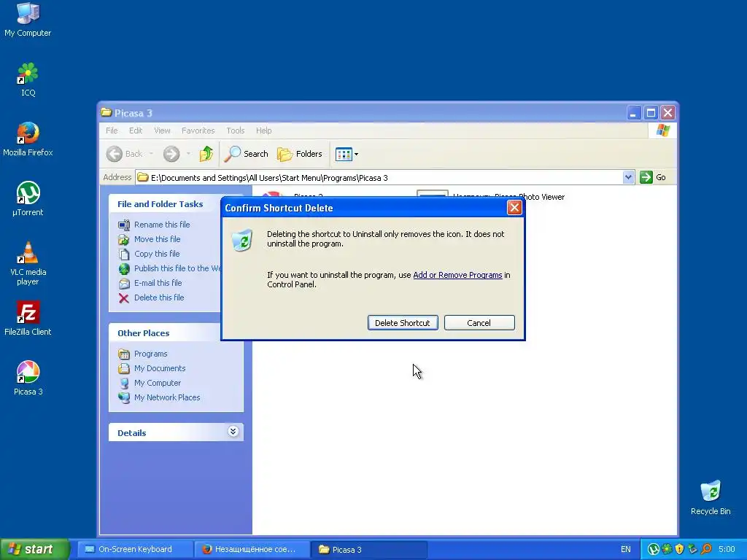The height and width of the screenshot is (560, 747).
Task: Open the address bar dropdown
Action: pos(628,177)
